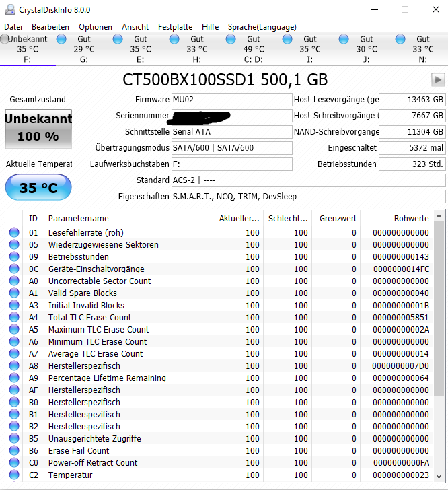
Task: Close the CrystalDiskInfo window
Action: [436, 9]
